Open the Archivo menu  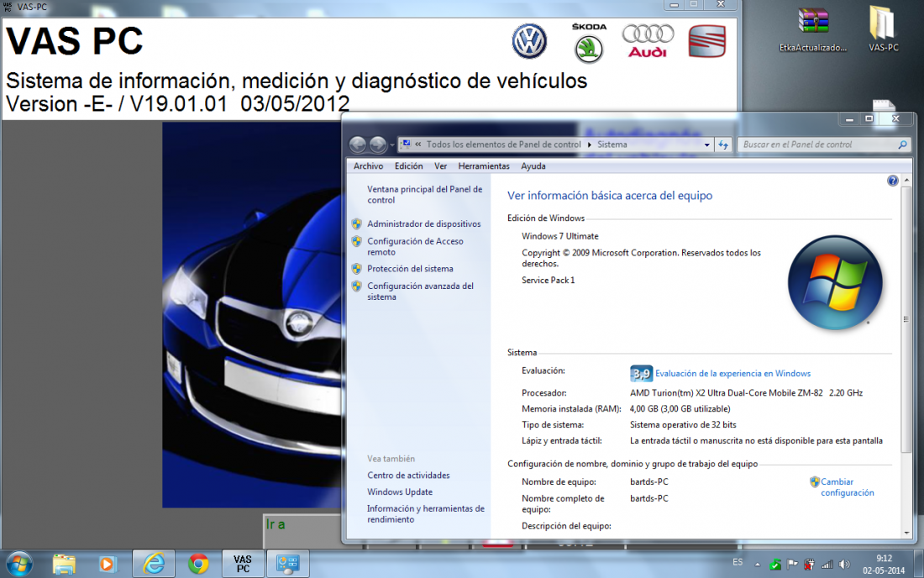point(368,166)
